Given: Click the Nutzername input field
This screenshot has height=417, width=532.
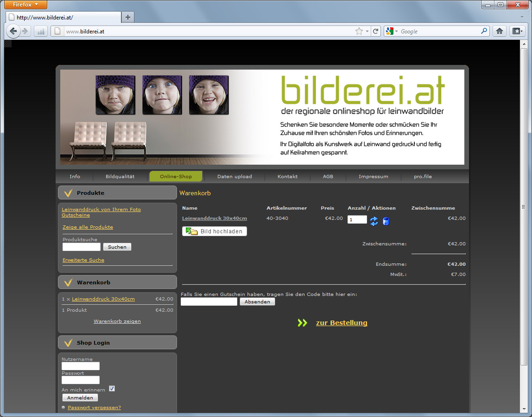Looking at the screenshot, I should (x=81, y=366).
